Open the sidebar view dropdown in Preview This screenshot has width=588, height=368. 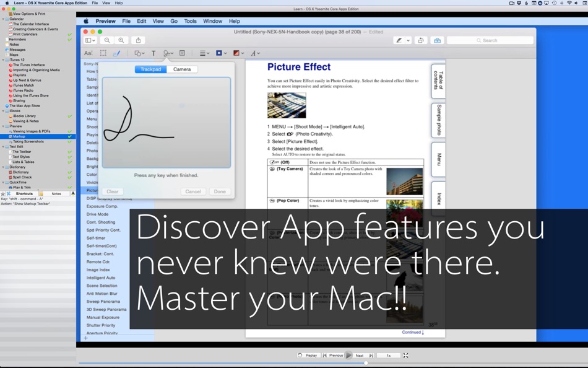coord(90,40)
